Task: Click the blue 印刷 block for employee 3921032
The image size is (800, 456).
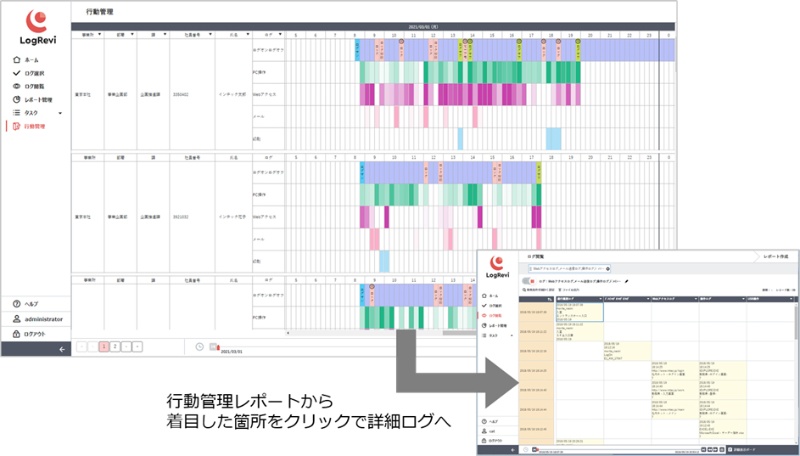Action: pyautogui.click(x=384, y=261)
